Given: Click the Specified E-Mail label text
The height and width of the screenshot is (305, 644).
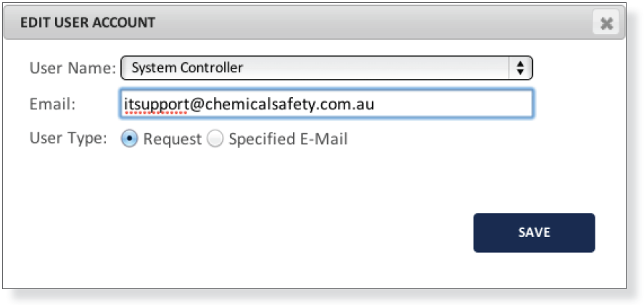Looking at the screenshot, I should pos(289,139).
